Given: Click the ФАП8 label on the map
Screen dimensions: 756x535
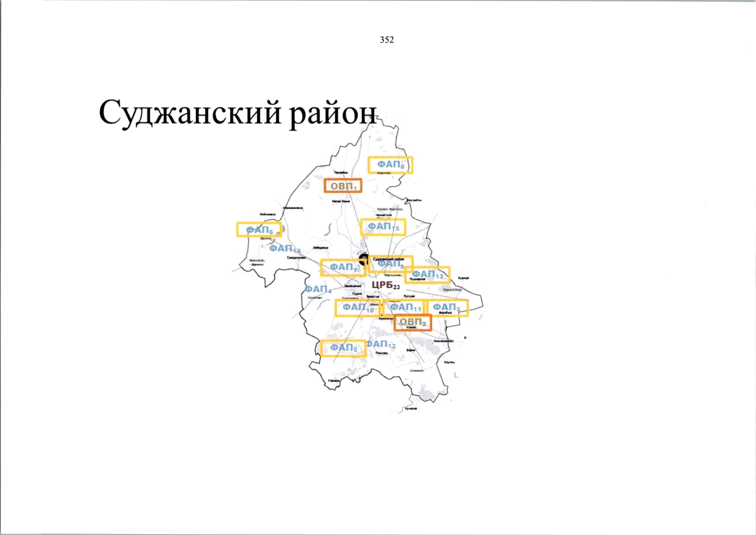Looking at the screenshot, I should point(390,165).
